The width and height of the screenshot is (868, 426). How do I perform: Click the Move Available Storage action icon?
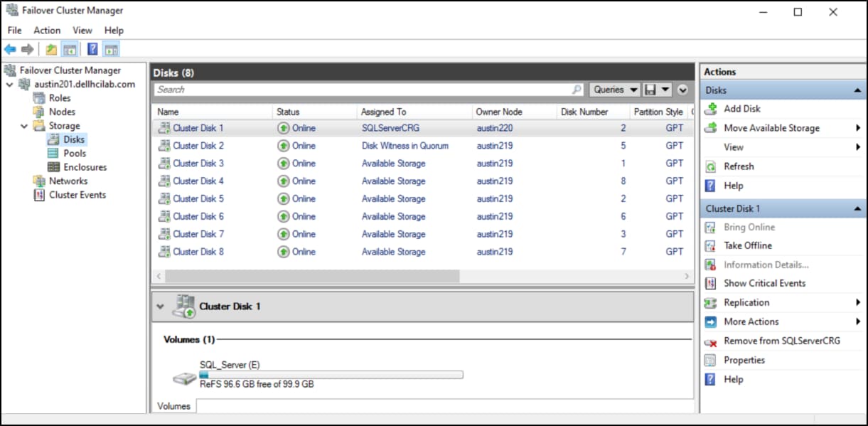(710, 128)
